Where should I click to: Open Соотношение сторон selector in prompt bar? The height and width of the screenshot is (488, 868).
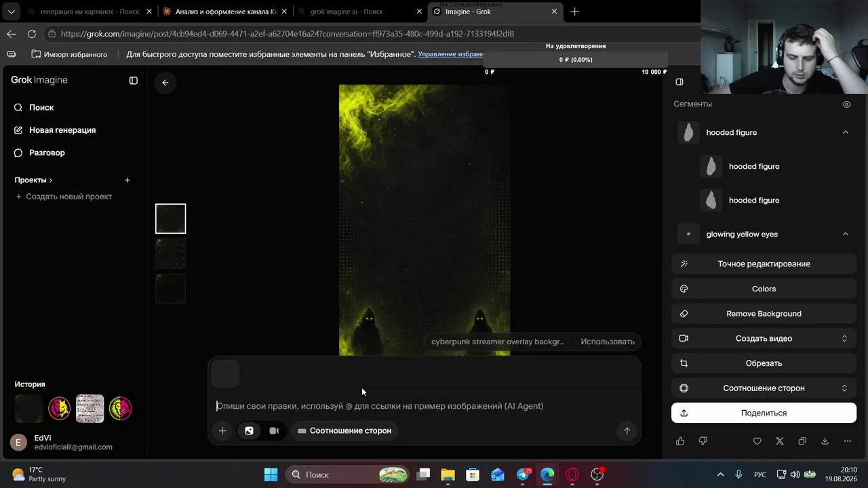tap(344, 430)
